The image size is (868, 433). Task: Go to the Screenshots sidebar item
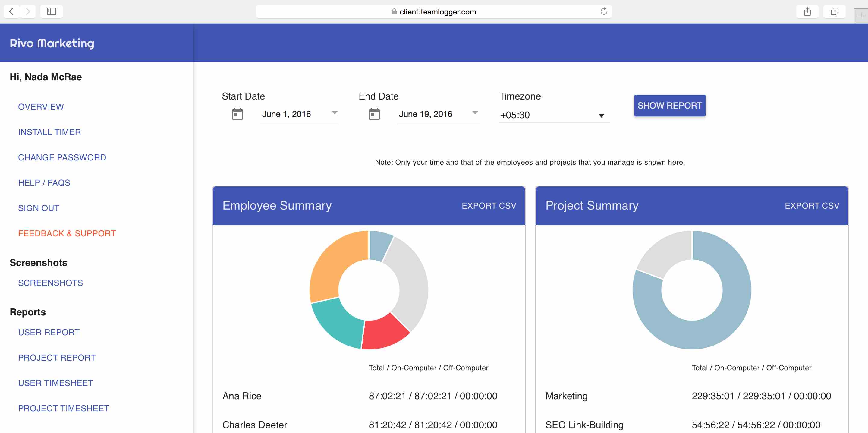pyautogui.click(x=51, y=283)
